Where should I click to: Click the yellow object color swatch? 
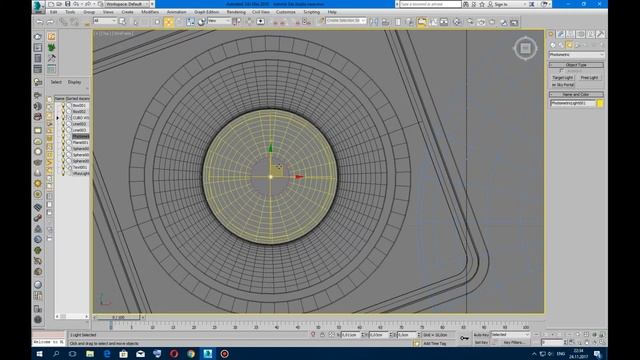pos(600,103)
